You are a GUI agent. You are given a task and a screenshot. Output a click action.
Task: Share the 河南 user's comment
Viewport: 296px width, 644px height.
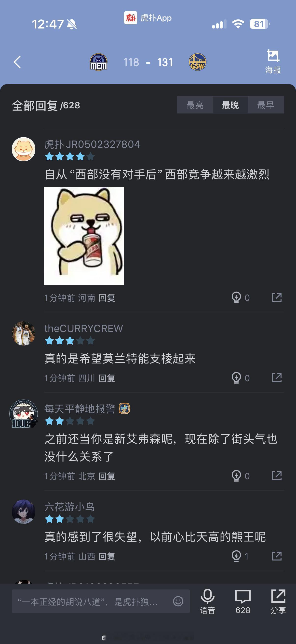coord(277,297)
